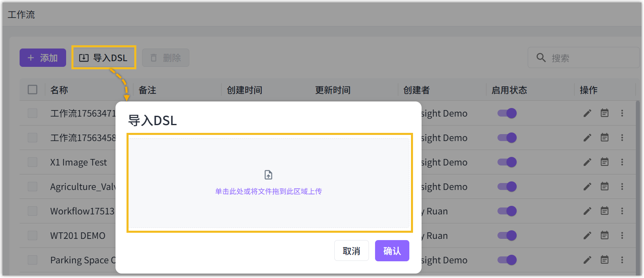Check the select-all checkbox in header
The image size is (644, 278).
point(33,90)
